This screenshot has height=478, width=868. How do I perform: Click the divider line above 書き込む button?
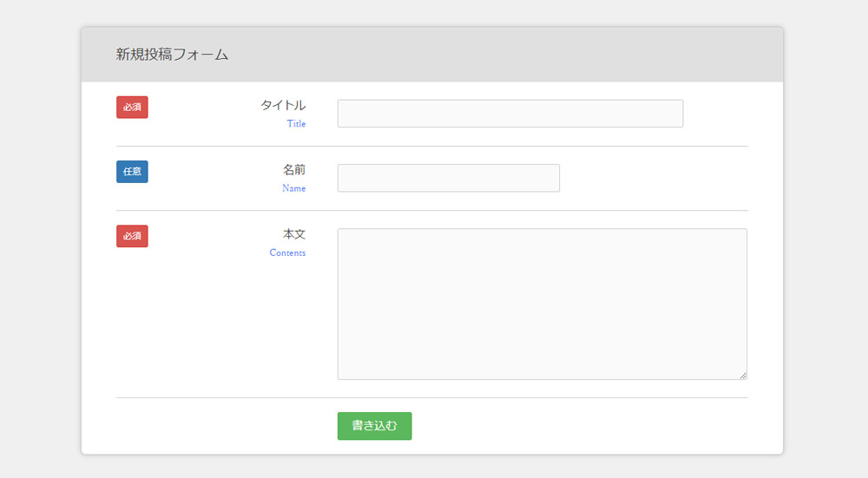point(432,398)
